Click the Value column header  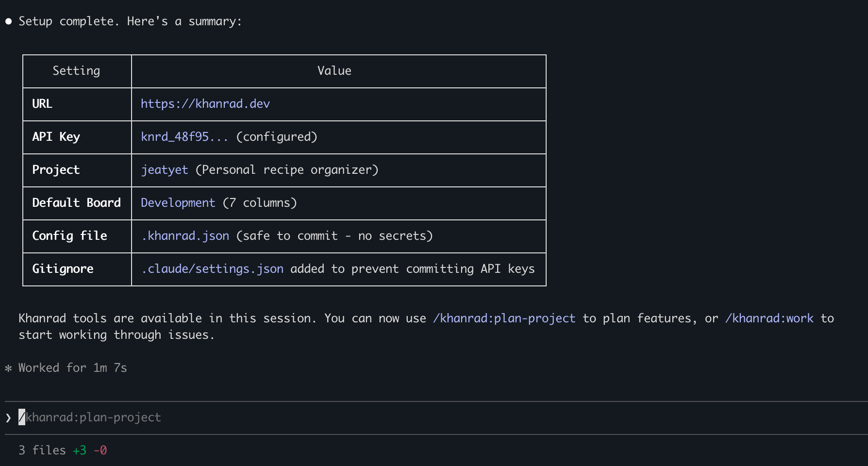point(334,71)
